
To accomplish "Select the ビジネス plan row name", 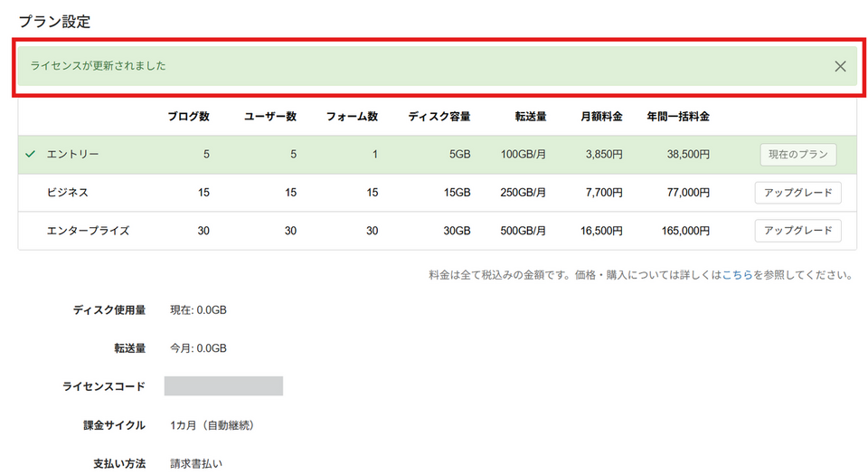I will 68,193.
